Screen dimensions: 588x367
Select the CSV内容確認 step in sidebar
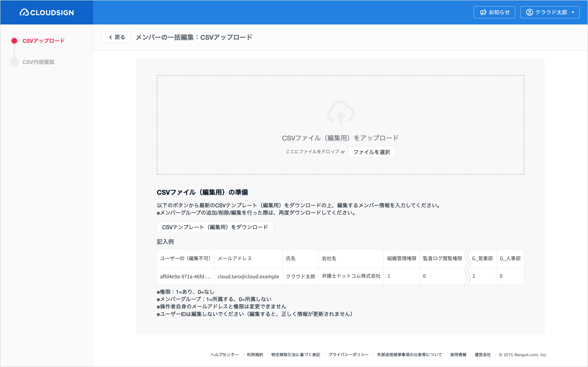[x=38, y=62]
